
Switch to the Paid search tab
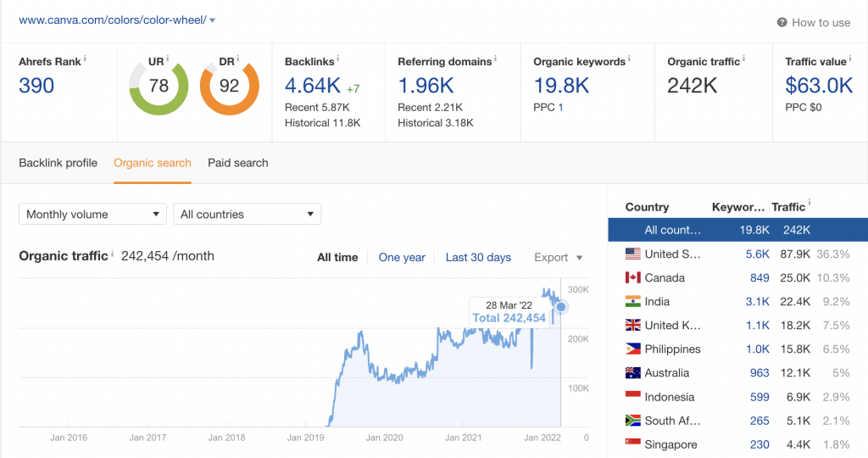(x=238, y=163)
